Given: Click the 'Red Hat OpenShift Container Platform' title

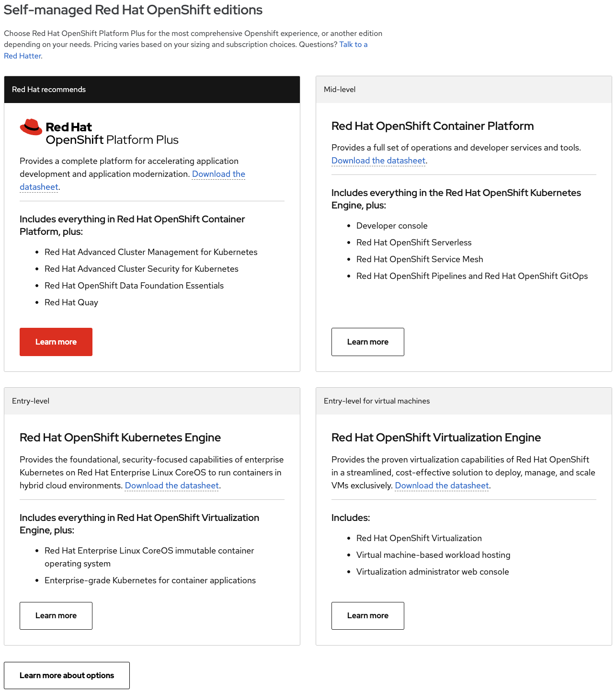Looking at the screenshot, I should pos(433,126).
